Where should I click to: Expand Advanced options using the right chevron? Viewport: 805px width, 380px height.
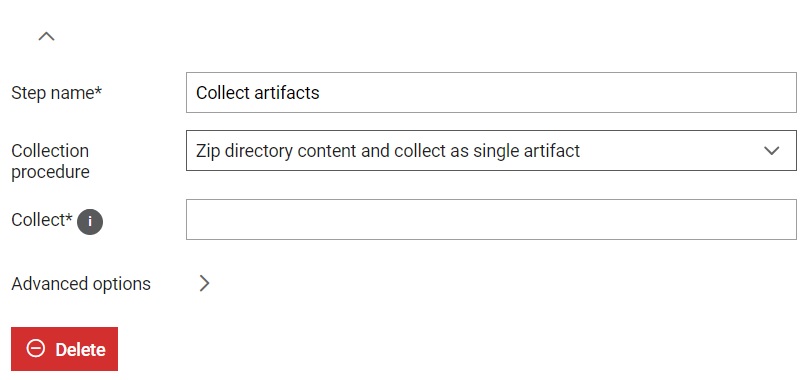(204, 283)
